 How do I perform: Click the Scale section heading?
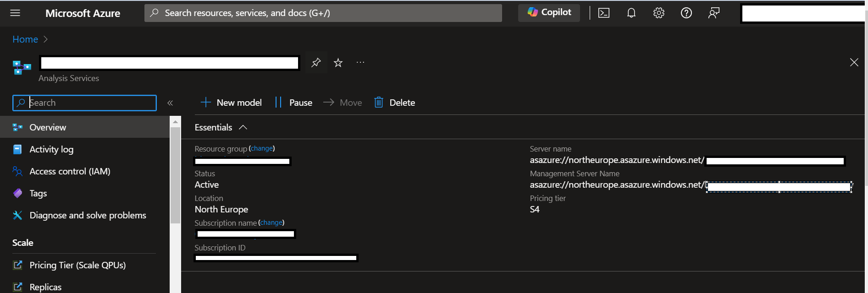click(23, 243)
